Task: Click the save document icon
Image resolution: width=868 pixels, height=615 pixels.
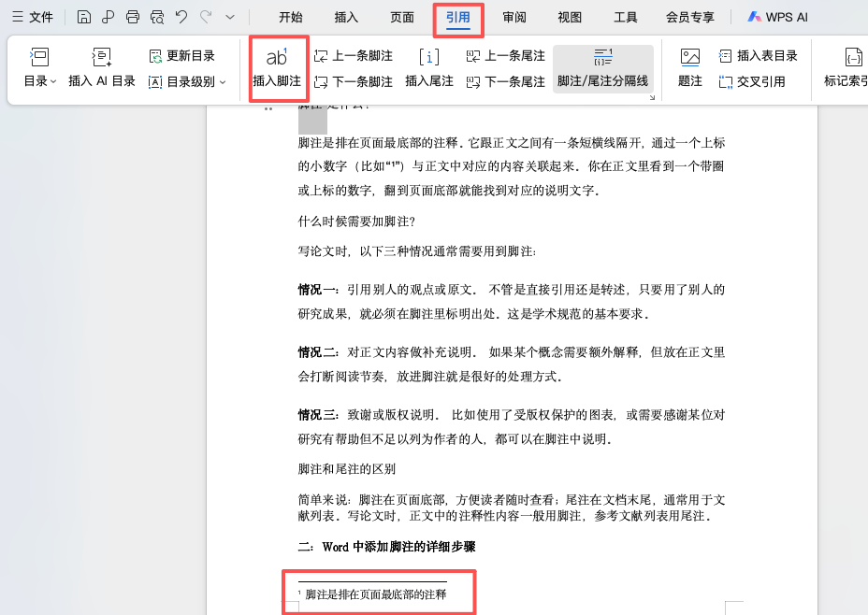Action: (x=83, y=17)
